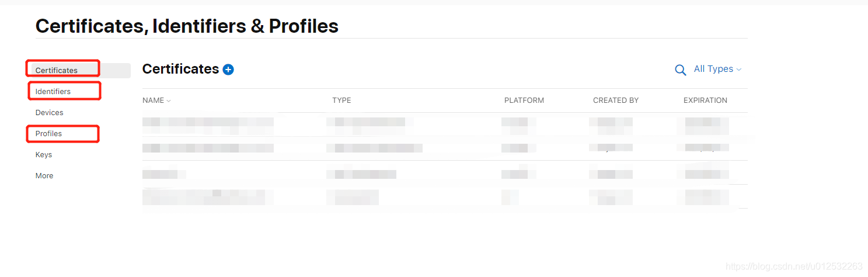Switch to the Profiles section

point(48,133)
